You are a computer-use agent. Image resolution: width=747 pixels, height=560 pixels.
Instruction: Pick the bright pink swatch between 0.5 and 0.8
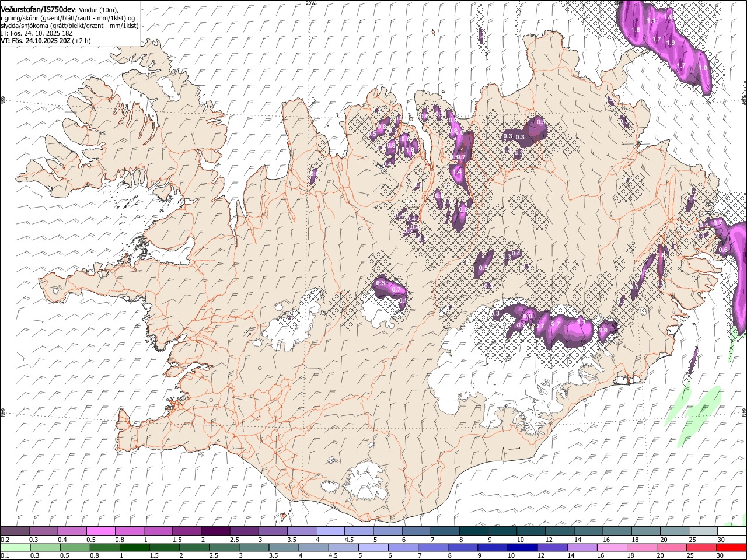(x=101, y=531)
